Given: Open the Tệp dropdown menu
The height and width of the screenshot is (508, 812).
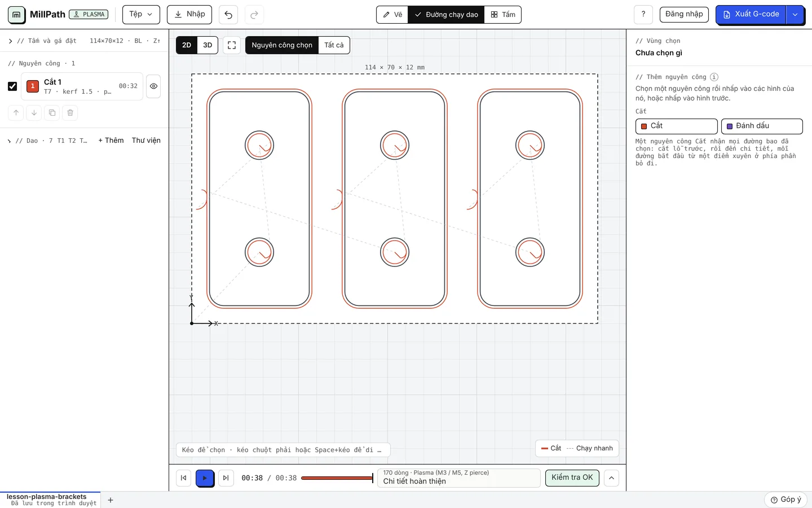Looking at the screenshot, I should 141,15.
